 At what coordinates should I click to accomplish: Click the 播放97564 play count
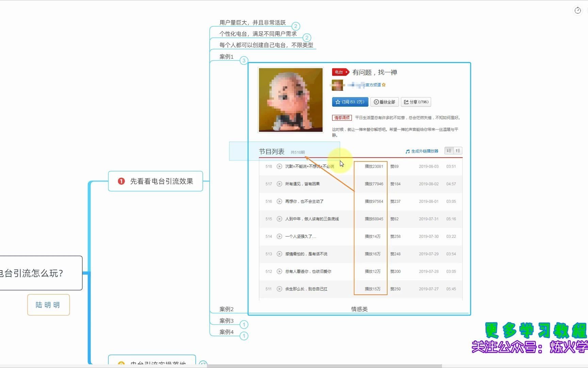click(374, 201)
